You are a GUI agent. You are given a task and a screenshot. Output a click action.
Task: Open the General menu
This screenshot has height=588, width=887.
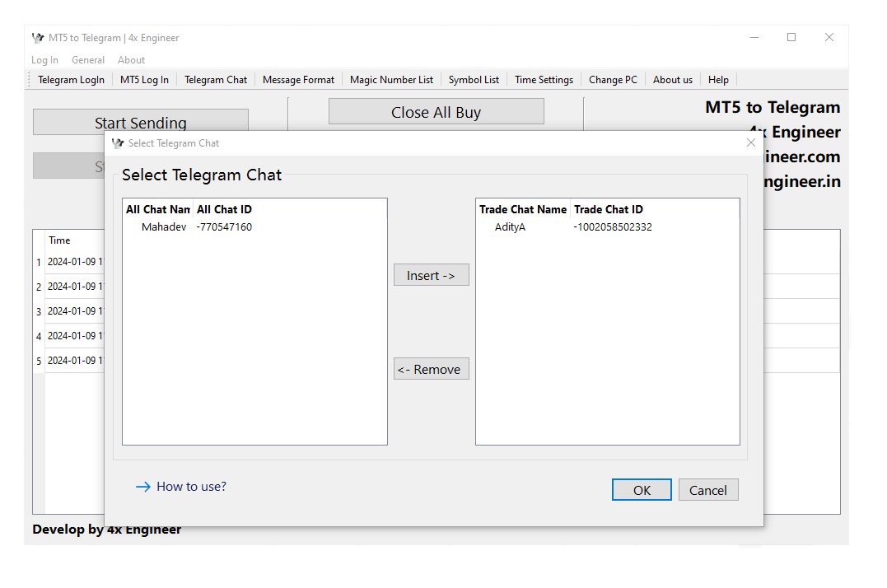(x=87, y=60)
